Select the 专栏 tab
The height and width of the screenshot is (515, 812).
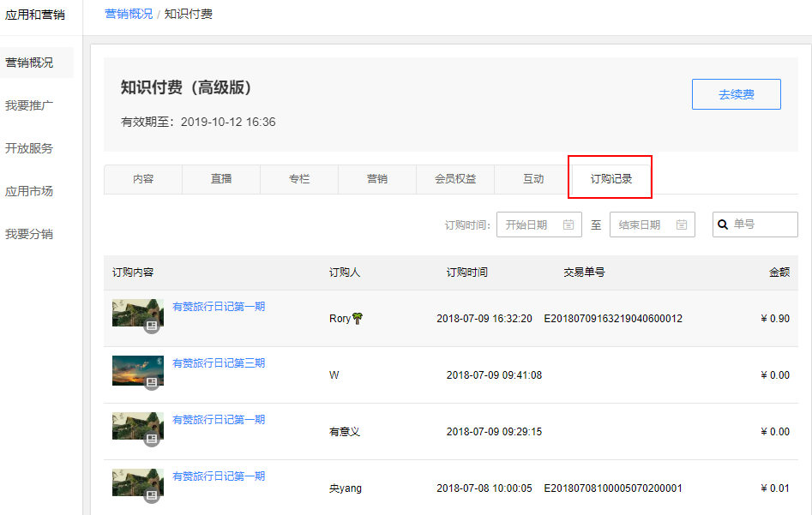tap(299, 179)
